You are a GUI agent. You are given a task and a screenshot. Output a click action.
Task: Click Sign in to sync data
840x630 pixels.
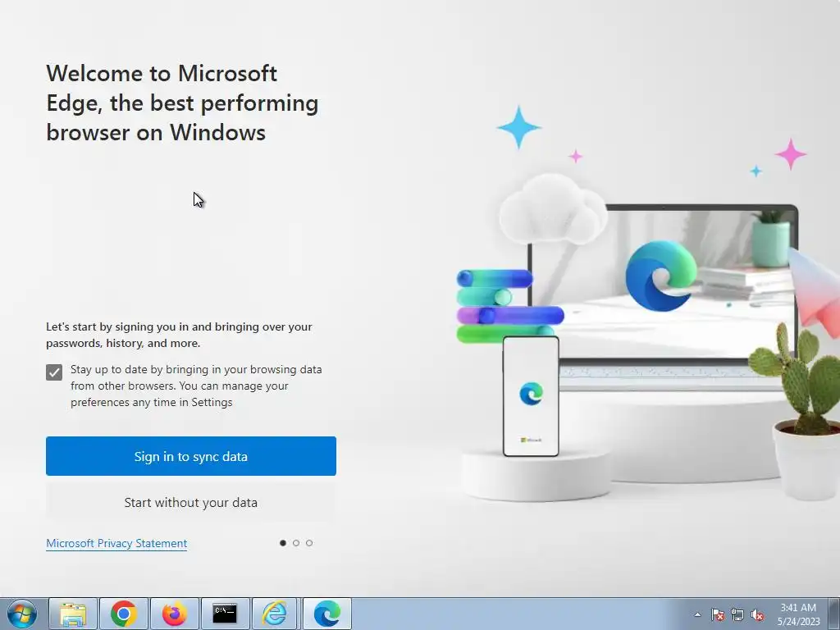point(190,456)
